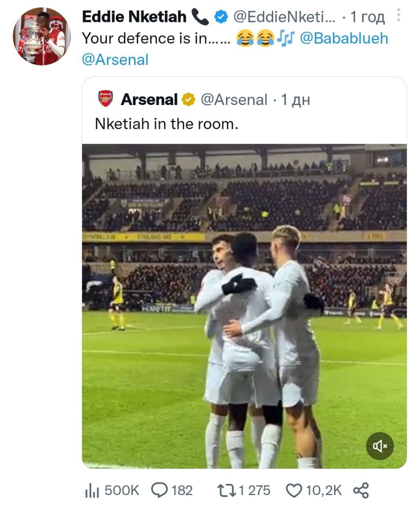
Task: Click the reply speech bubble icon
Action: click(159, 490)
